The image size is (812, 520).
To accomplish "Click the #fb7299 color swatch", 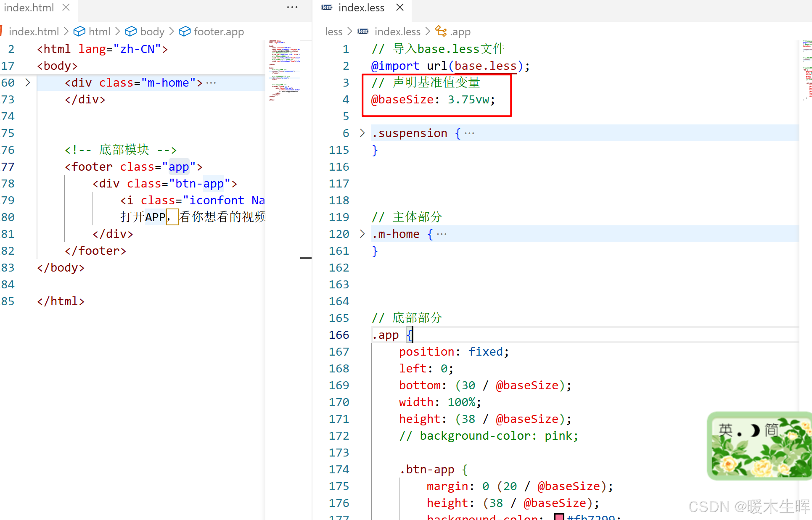I will coord(559,517).
